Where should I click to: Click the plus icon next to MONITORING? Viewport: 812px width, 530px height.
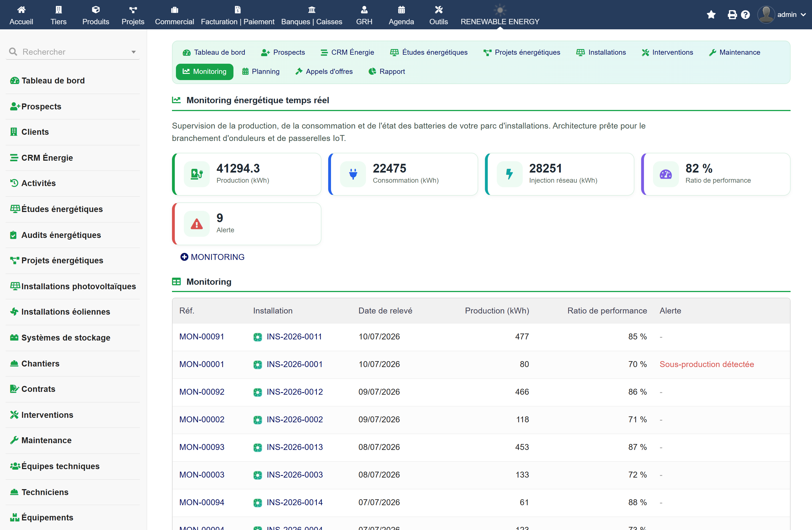click(x=184, y=257)
